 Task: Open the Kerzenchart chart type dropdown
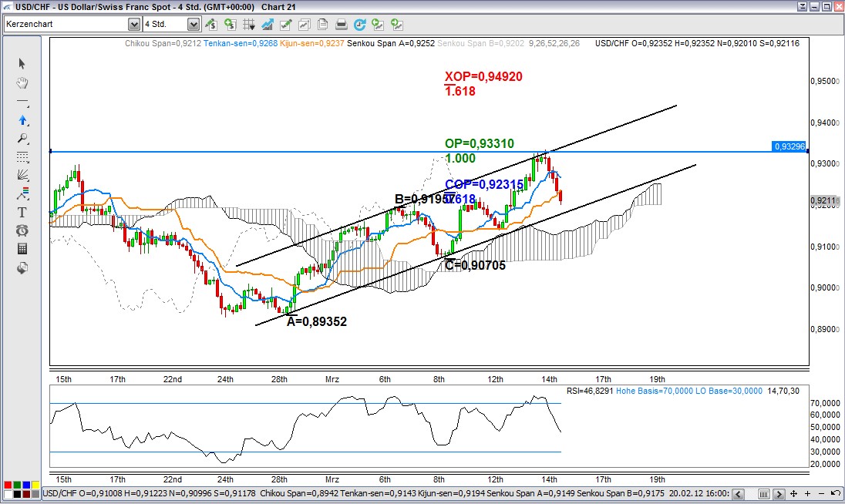tap(134, 25)
